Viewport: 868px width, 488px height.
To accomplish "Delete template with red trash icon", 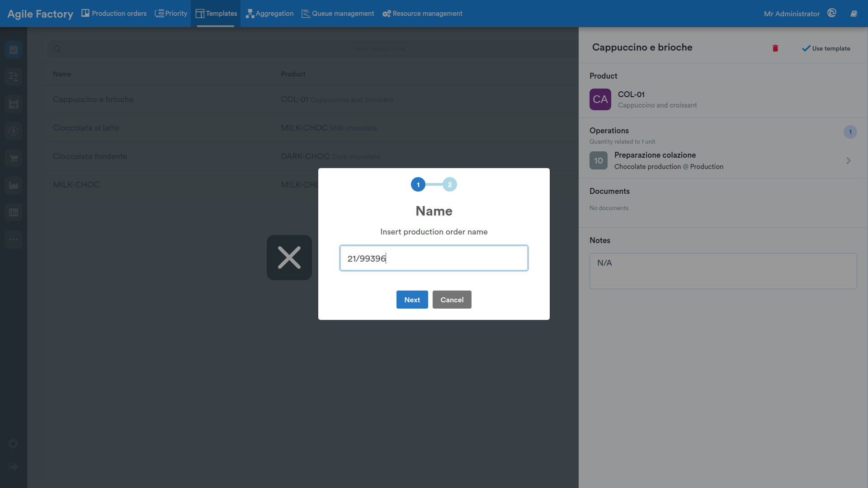I will [775, 48].
